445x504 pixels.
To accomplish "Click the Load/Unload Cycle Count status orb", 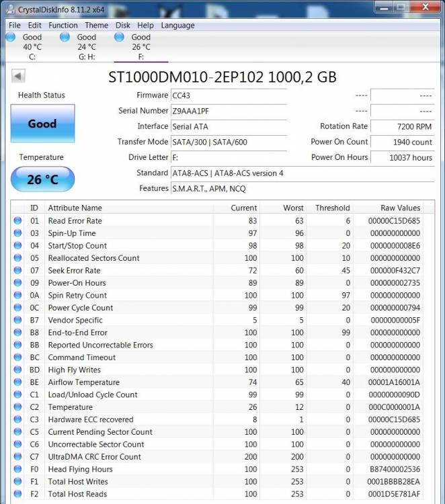I will pos(17,394).
